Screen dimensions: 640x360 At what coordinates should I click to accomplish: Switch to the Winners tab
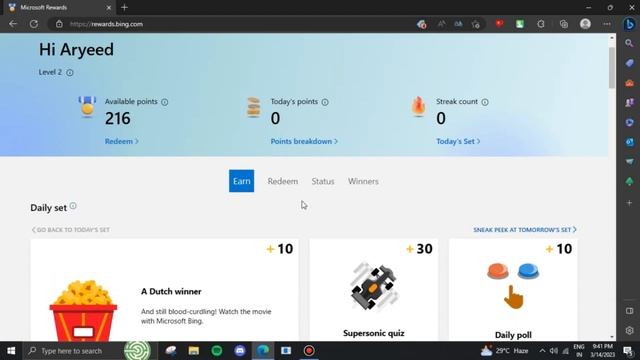click(363, 181)
